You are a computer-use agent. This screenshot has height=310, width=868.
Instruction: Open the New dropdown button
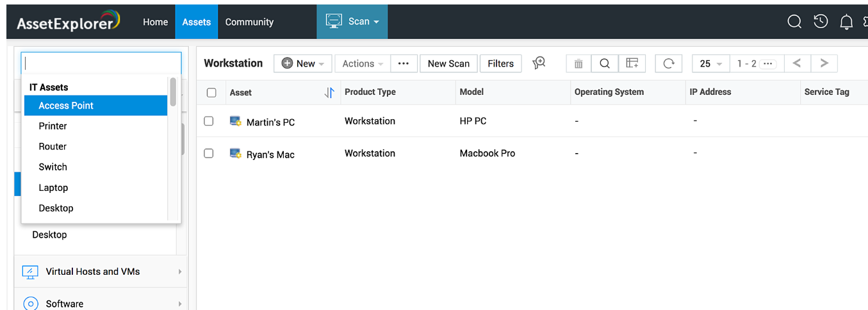click(x=302, y=63)
